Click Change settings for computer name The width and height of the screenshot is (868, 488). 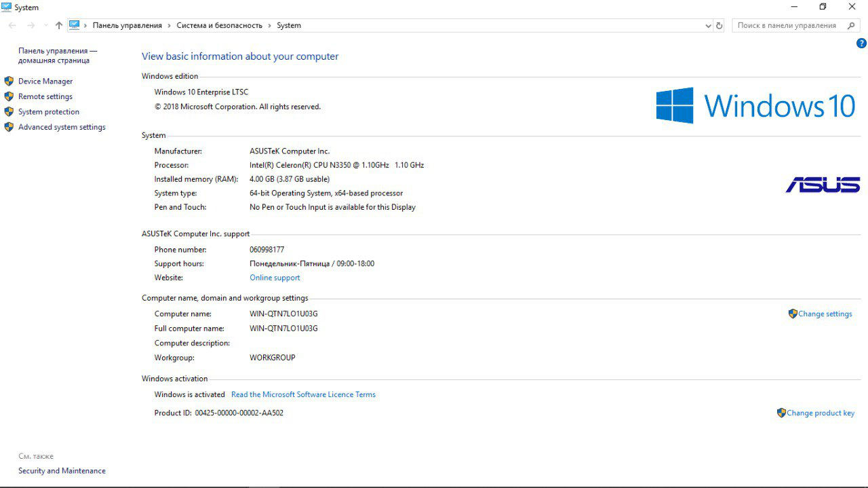click(x=825, y=314)
